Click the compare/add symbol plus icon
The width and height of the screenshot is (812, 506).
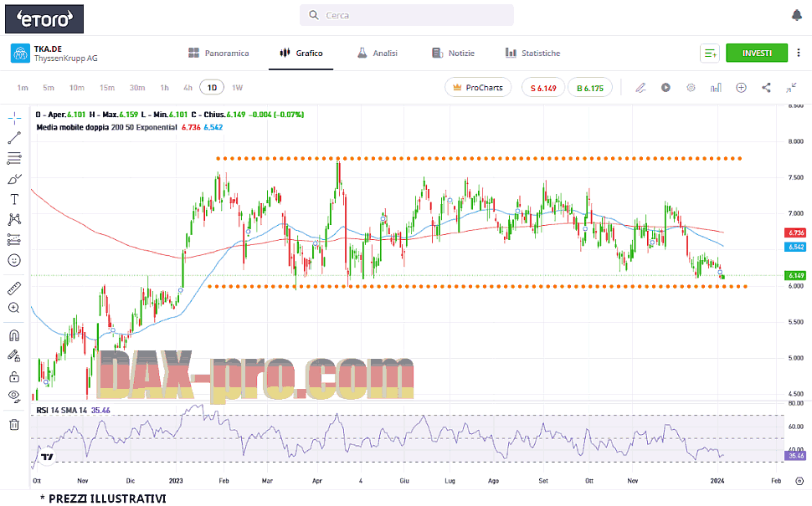click(741, 88)
